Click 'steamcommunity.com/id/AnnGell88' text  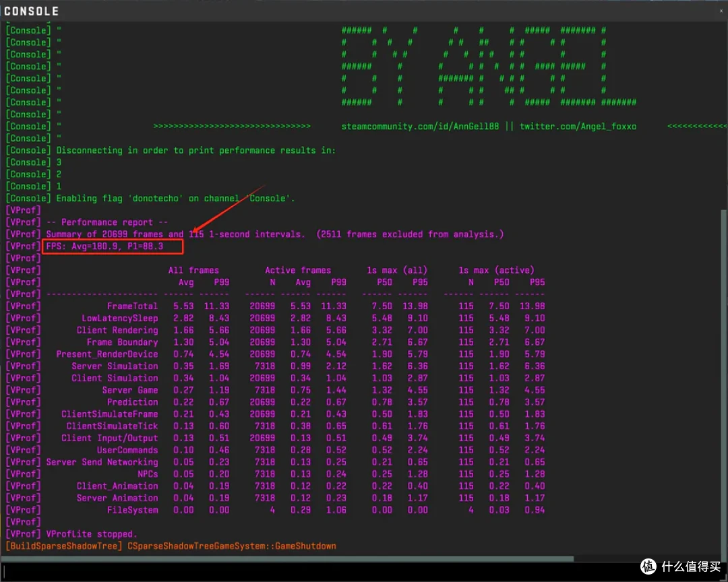coord(420,127)
